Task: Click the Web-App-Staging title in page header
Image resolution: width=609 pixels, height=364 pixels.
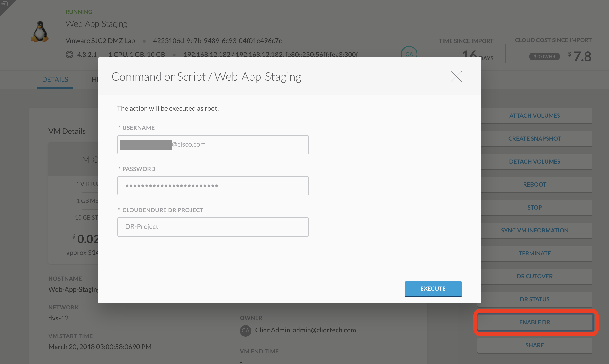Action: click(96, 24)
